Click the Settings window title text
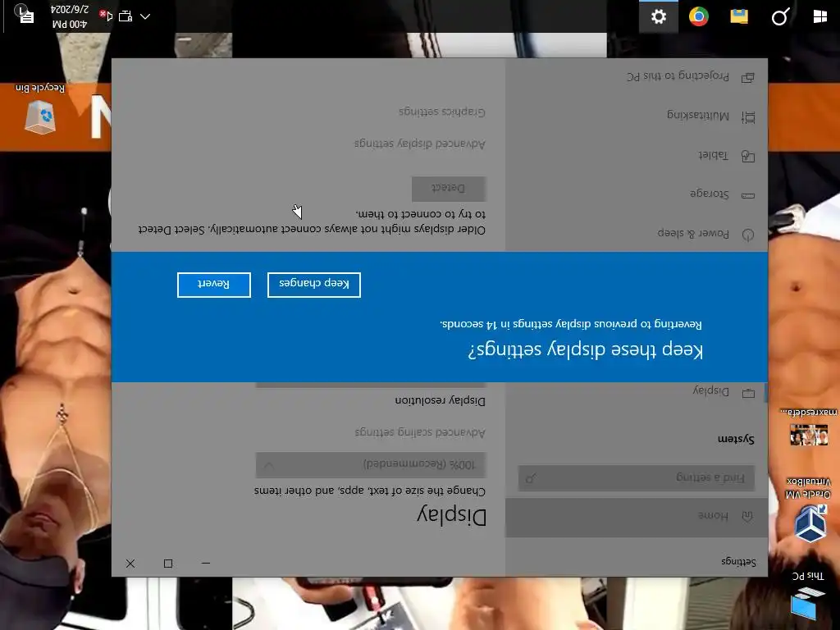The height and width of the screenshot is (630, 840). point(739,561)
